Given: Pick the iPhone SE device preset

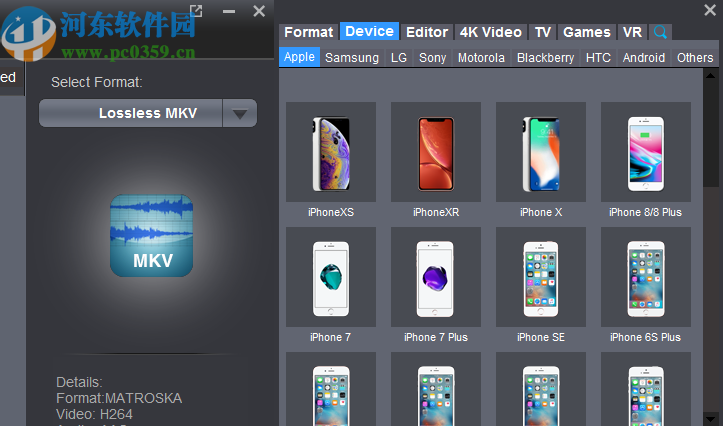Looking at the screenshot, I should pyautogui.click(x=541, y=277).
